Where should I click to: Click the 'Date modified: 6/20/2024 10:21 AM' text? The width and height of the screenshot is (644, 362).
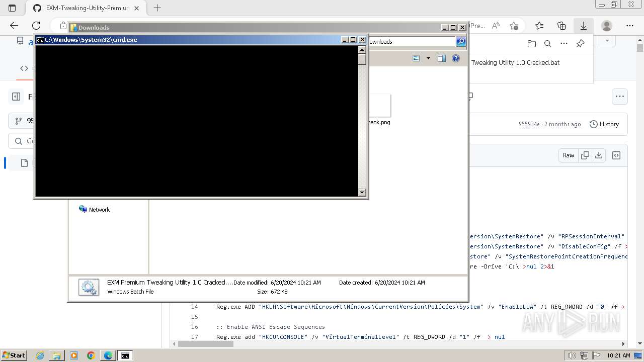tap(277, 283)
